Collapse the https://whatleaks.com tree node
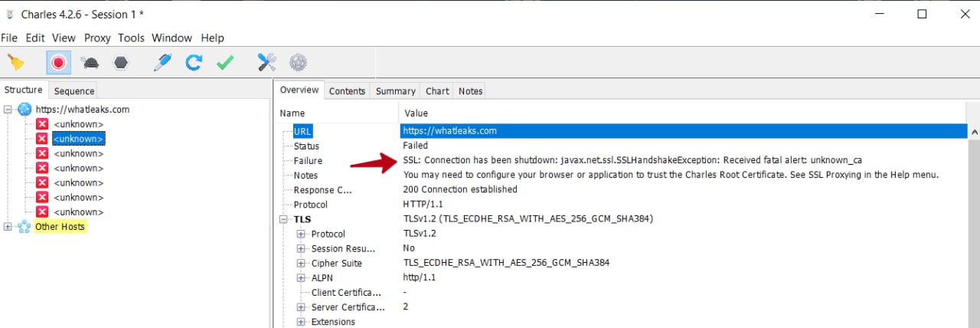 (8, 110)
